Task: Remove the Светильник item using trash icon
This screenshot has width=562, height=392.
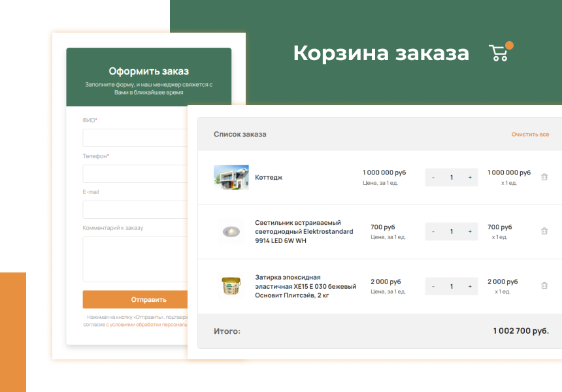Action: (x=544, y=231)
